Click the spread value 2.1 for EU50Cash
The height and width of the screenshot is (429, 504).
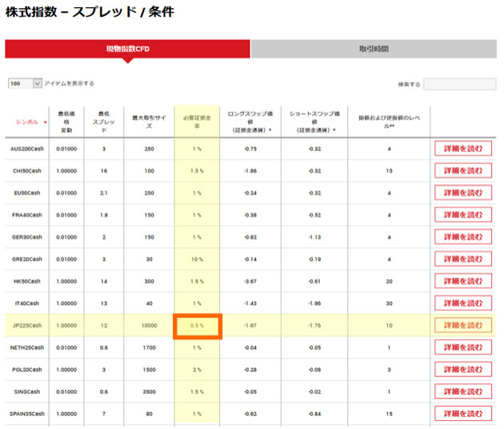[104, 193]
